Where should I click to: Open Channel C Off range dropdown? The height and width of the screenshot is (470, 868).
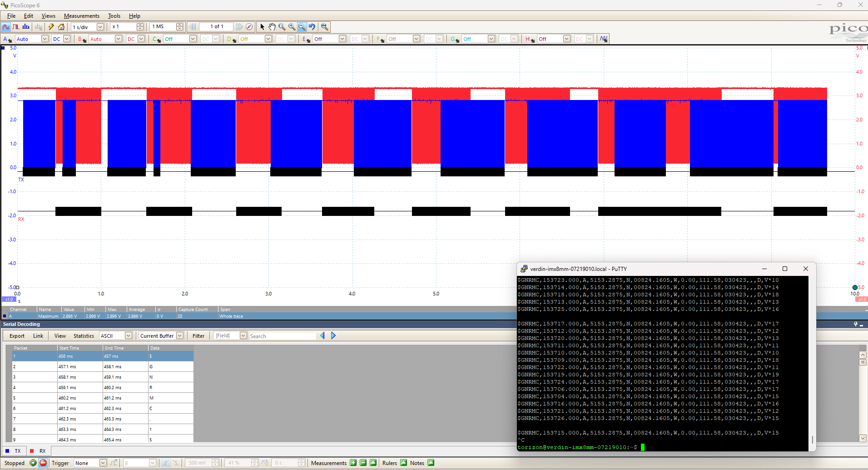click(x=193, y=39)
